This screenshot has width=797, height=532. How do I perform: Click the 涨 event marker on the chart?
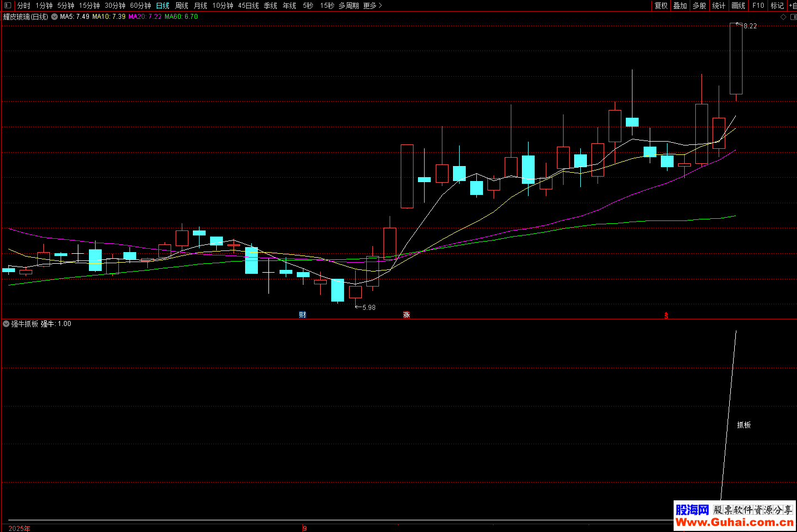coord(406,315)
